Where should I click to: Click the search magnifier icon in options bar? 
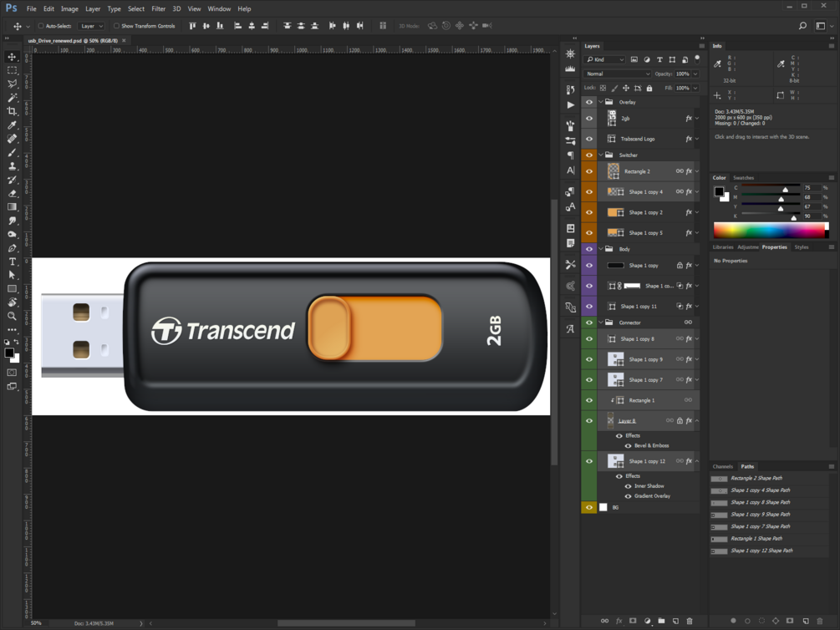point(802,26)
